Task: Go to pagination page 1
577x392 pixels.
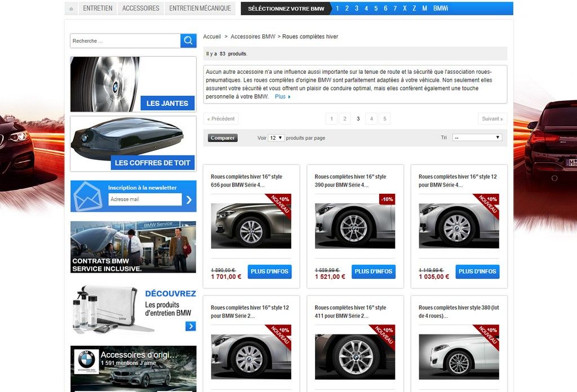Action: 331,118
